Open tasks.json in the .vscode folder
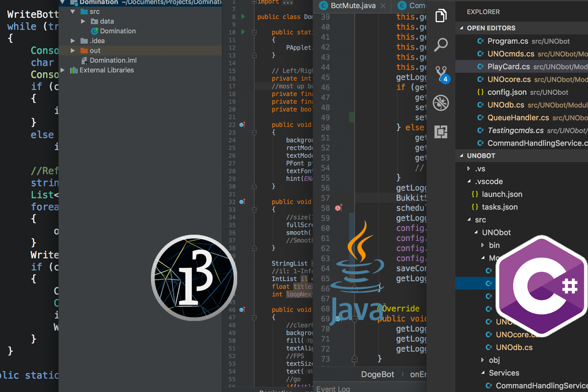Viewport: 588px width, 392px height. point(500,207)
